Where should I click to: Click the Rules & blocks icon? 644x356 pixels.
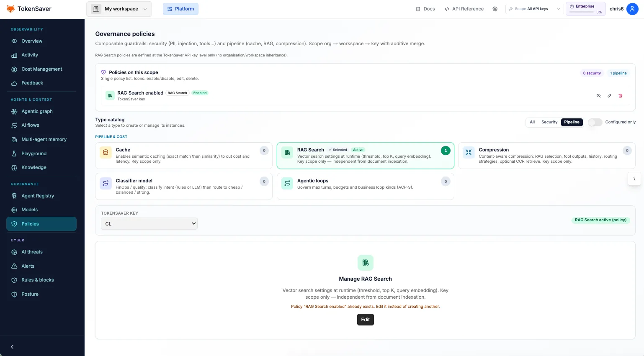[x=14, y=280]
